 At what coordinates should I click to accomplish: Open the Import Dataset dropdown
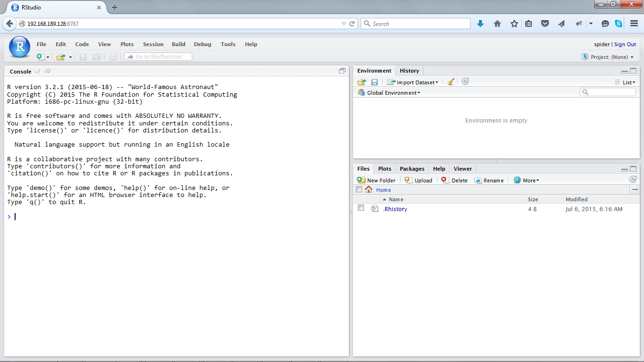(413, 82)
